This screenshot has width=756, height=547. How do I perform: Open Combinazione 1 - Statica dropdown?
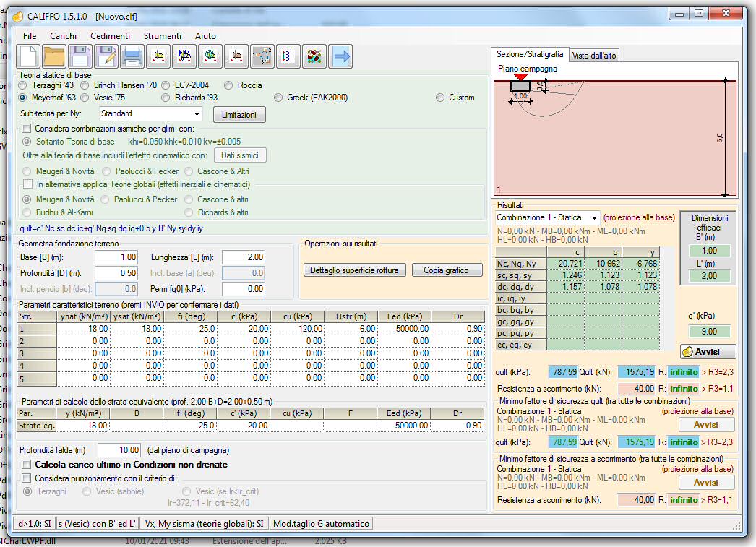pyautogui.click(x=548, y=217)
